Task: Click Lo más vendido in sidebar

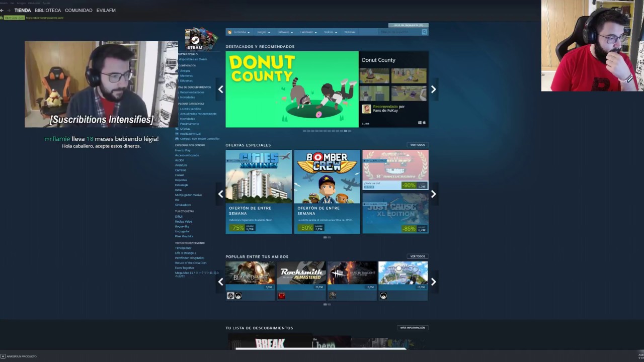Action: [191, 109]
